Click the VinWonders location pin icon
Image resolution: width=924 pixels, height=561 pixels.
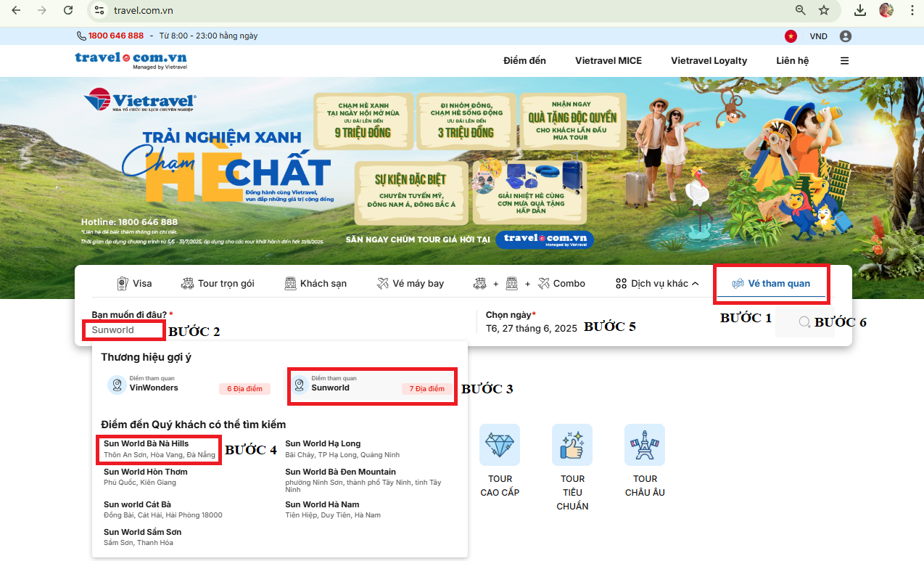(117, 385)
